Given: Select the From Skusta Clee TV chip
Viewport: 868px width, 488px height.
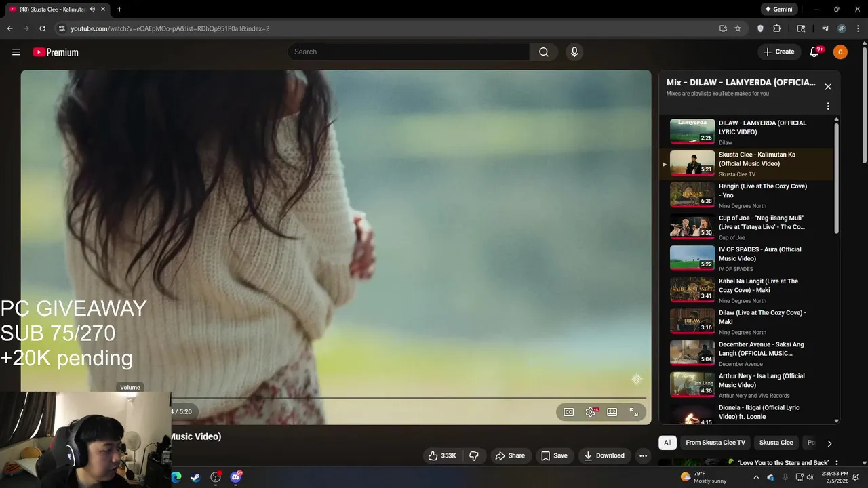Looking at the screenshot, I should [715, 443].
